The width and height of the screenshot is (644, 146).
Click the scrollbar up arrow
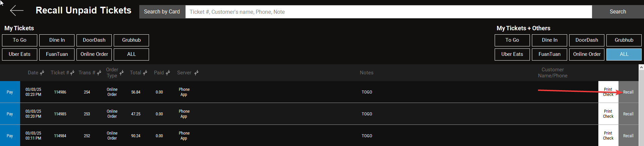[641, 67]
